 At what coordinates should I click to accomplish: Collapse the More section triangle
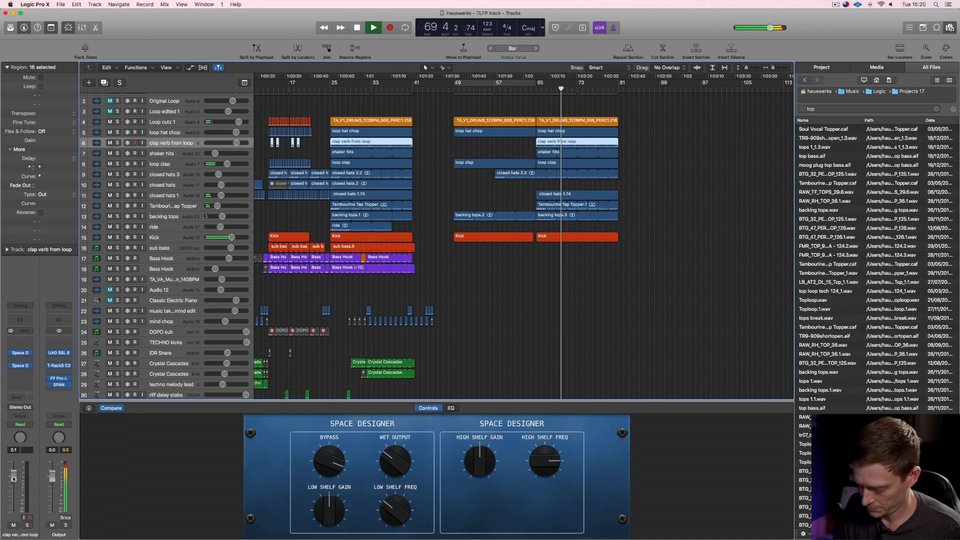[x=10, y=149]
